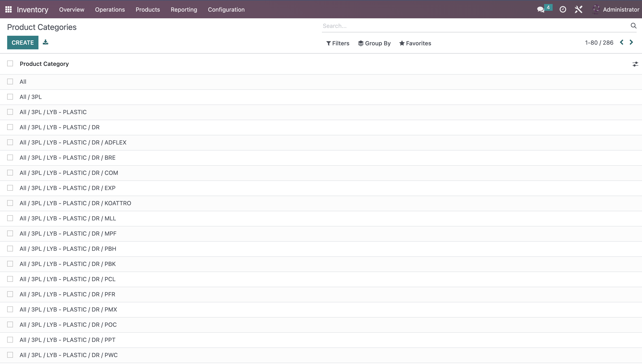This screenshot has width=642, height=364.
Task: Open the DR / ADFLEX category
Action: pyautogui.click(x=73, y=142)
